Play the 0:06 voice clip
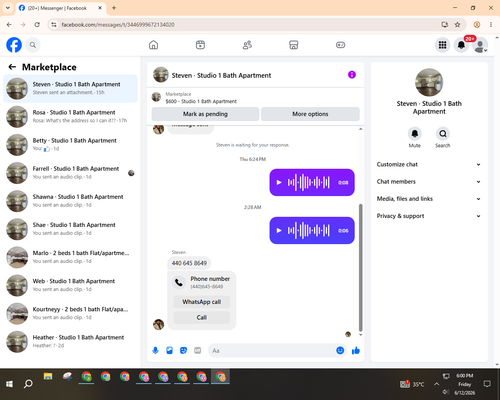Screen dimensions: 500x400 tap(279, 230)
